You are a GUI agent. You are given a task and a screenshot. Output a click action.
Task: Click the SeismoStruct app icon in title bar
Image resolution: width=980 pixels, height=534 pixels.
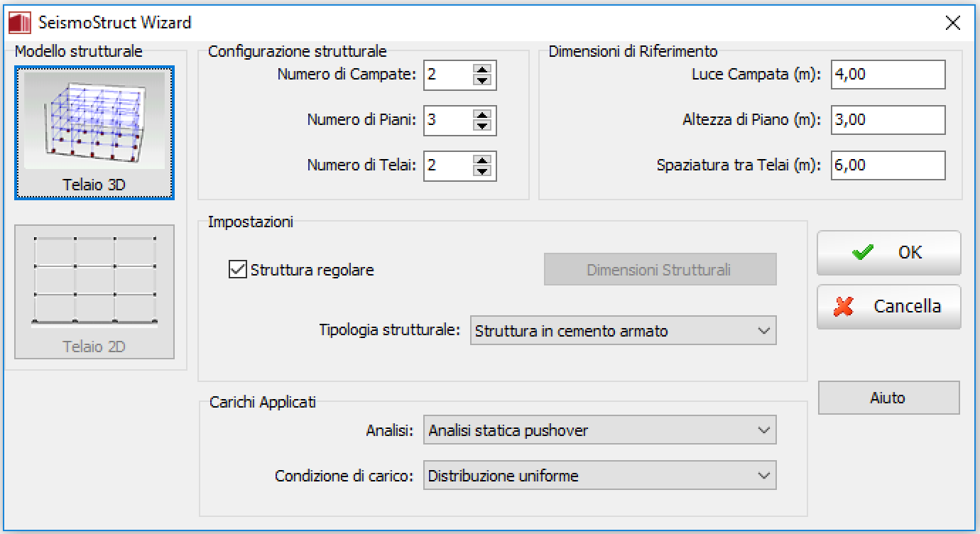pyautogui.click(x=19, y=23)
